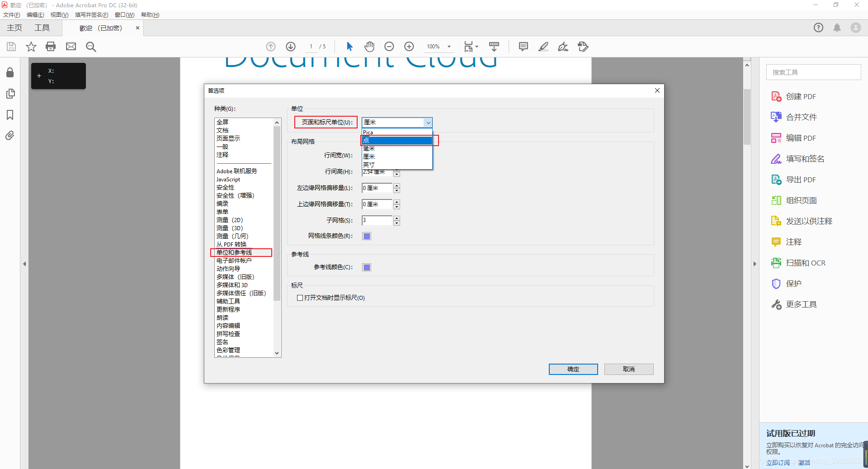Click the Save file icon
868x469 pixels.
[x=11, y=47]
